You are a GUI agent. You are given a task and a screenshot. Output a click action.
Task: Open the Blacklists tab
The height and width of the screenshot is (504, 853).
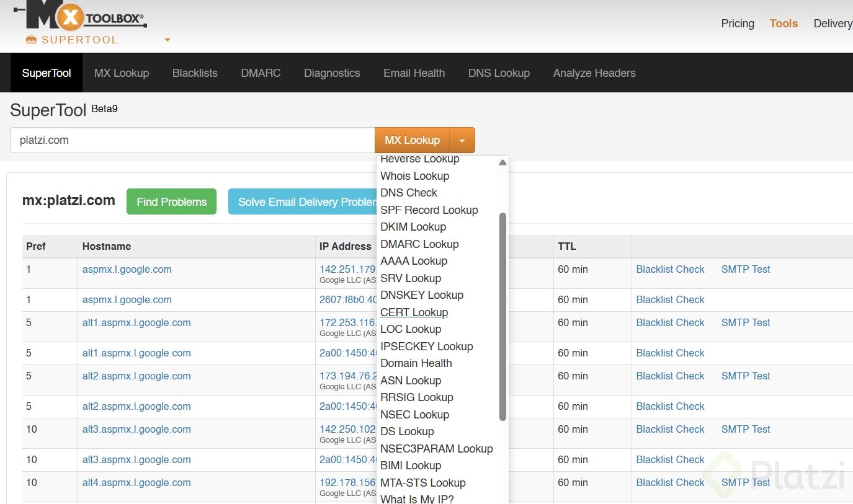195,73
